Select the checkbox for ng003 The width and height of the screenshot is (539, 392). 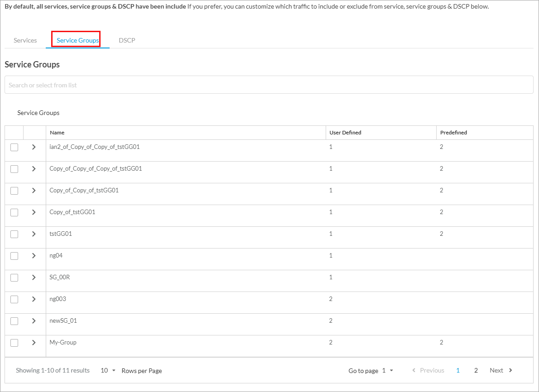[x=14, y=299]
